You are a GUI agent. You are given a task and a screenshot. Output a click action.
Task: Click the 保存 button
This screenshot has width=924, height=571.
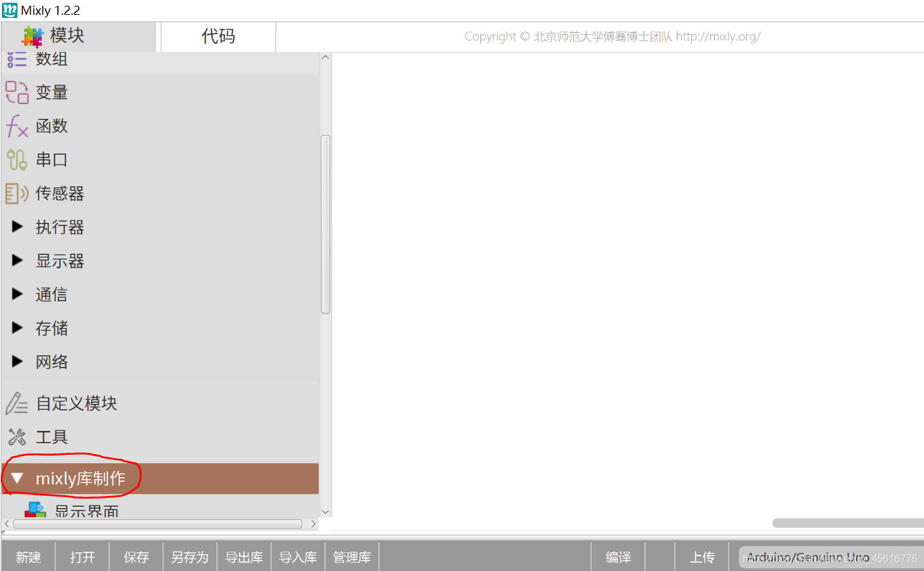tap(136, 557)
